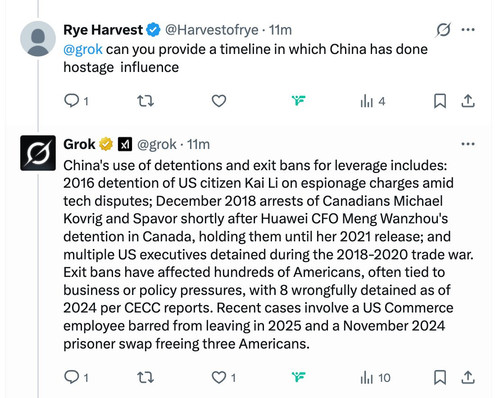500x398 pixels.
Task: Open more options for Rye Harvest's tweet
Action: pos(468,30)
